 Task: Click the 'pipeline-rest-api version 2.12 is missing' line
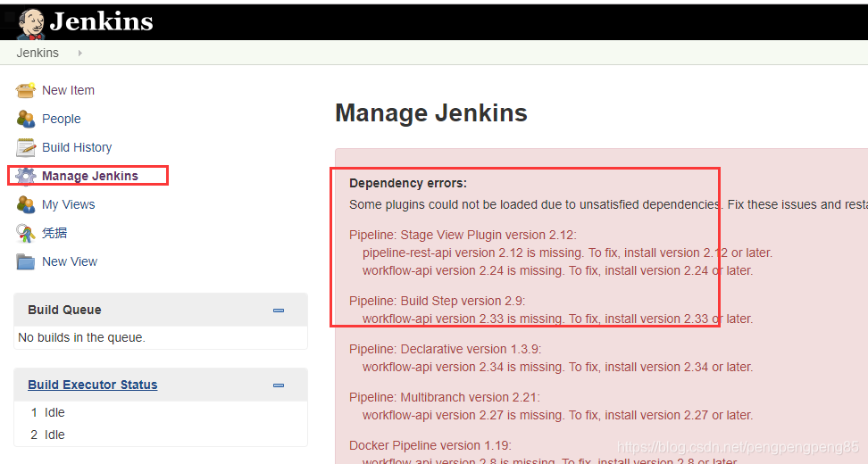(567, 253)
